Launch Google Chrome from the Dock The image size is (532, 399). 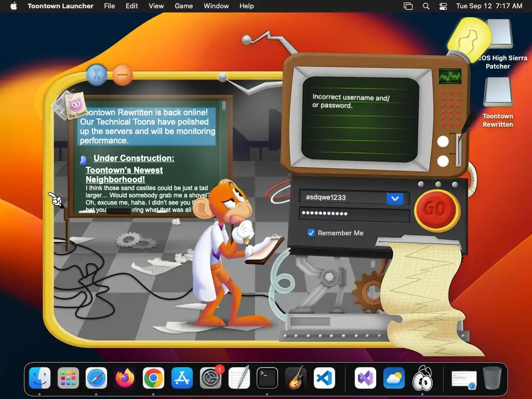pos(153,378)
